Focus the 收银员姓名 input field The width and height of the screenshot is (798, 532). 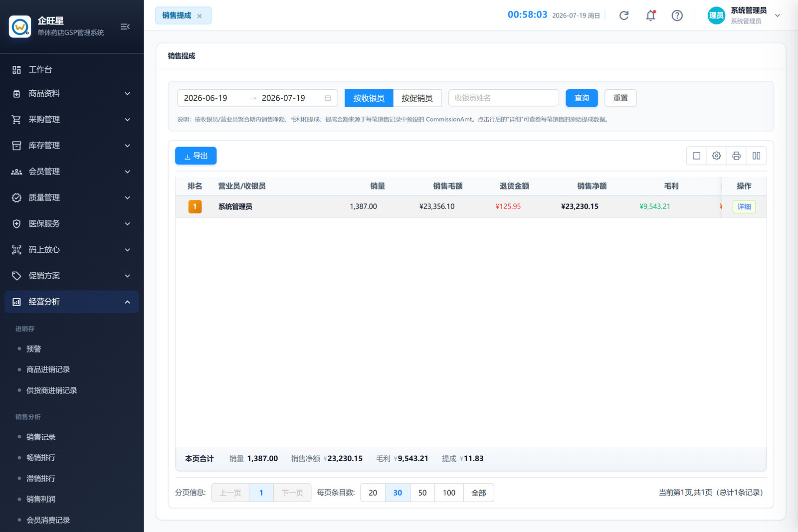(503, 98)
